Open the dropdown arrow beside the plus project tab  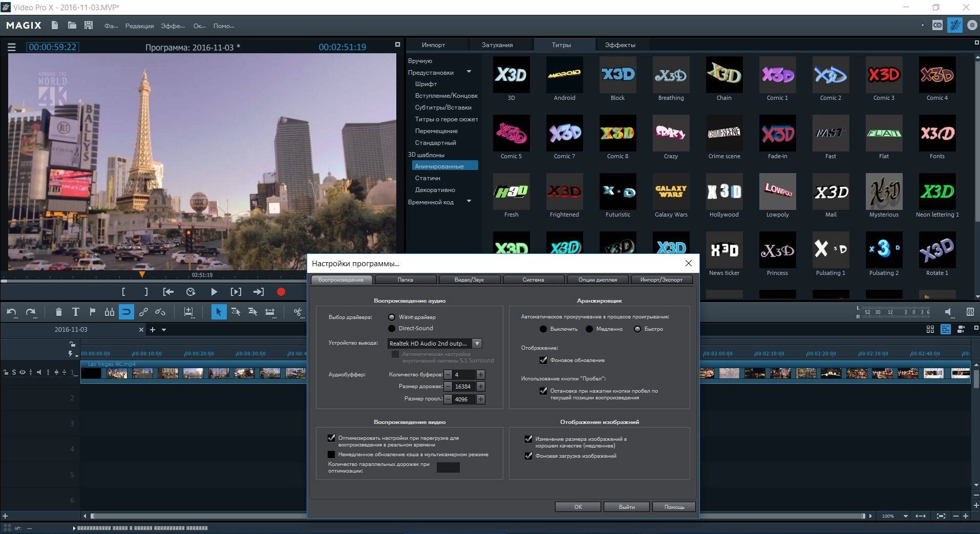(x=164, y=330)
